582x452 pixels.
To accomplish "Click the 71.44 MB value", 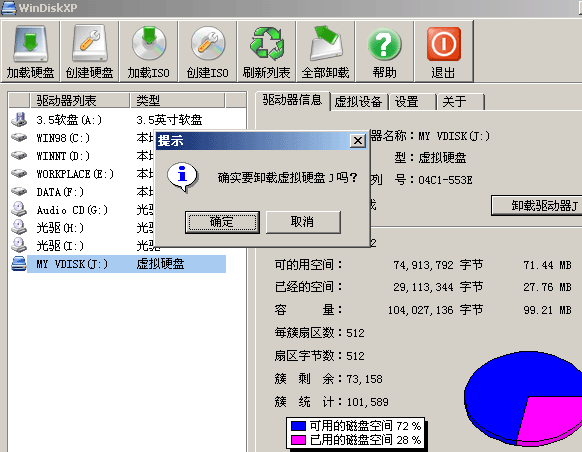I will point(547,265).
